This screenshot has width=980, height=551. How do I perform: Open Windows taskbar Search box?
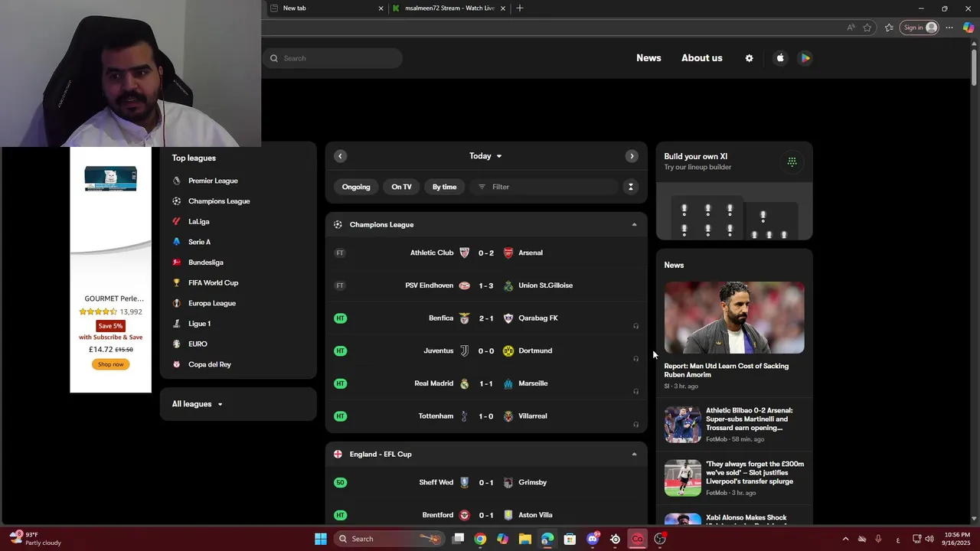[x=390, y=539]
